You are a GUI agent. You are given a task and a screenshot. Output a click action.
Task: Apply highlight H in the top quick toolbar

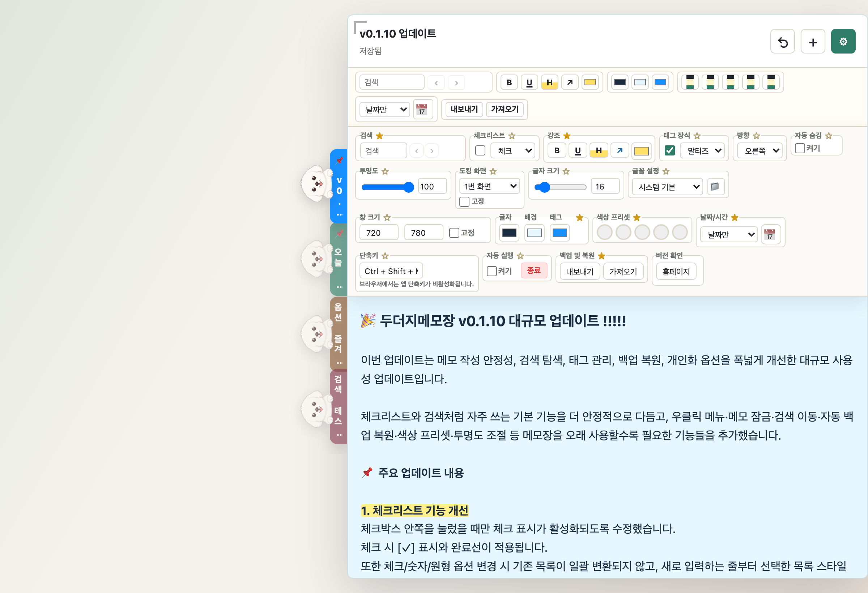[x=549, y=82]
